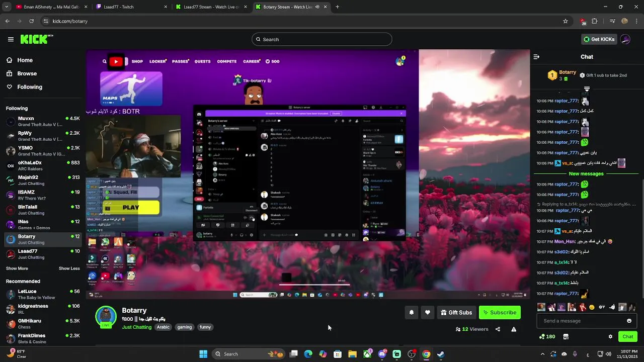Click the Subscribe button
This screenshot has width=644, height=362.
[x=500, y=312]
